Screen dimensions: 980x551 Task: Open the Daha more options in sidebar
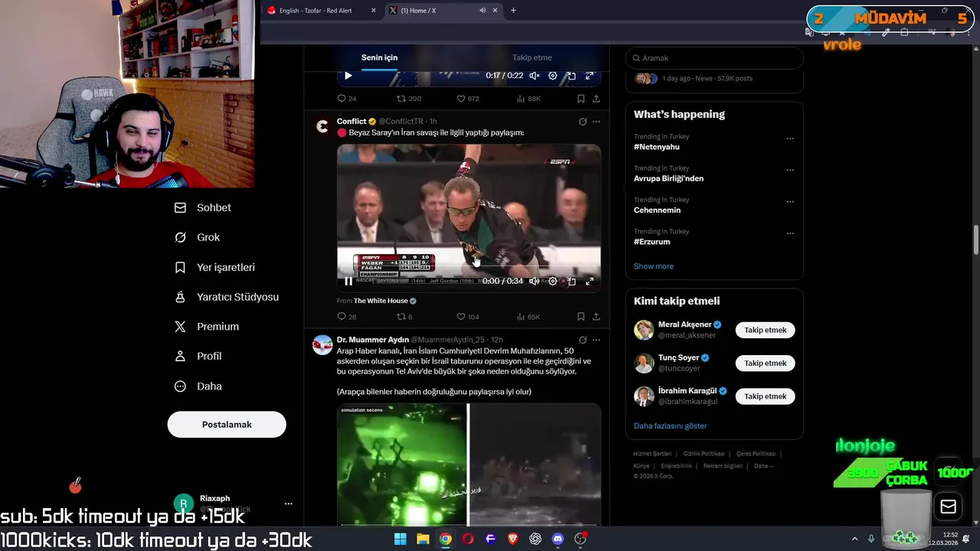(x=198, y=386)
